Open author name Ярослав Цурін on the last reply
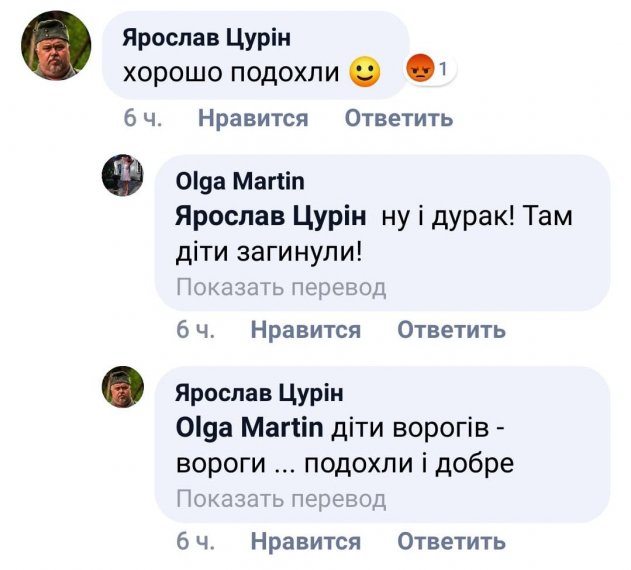The image size is (631, 570). tap(259, 392)
